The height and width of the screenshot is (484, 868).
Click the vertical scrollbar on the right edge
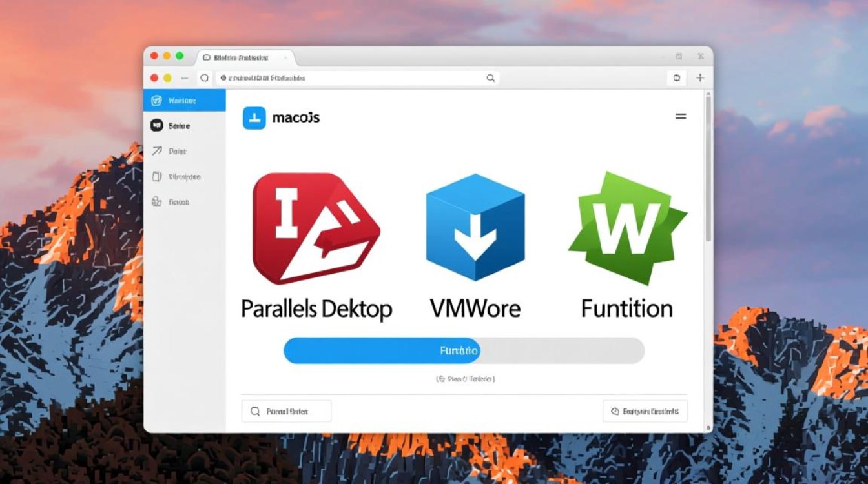[x=708, y=168]
